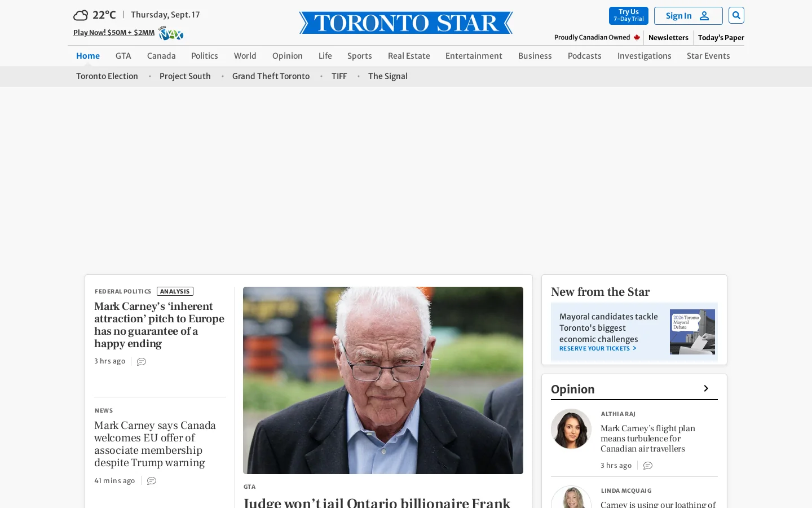Click the Althia Raj author name
Image resolution: width=812 pixels, height=508 pixels.
point(618,414)
